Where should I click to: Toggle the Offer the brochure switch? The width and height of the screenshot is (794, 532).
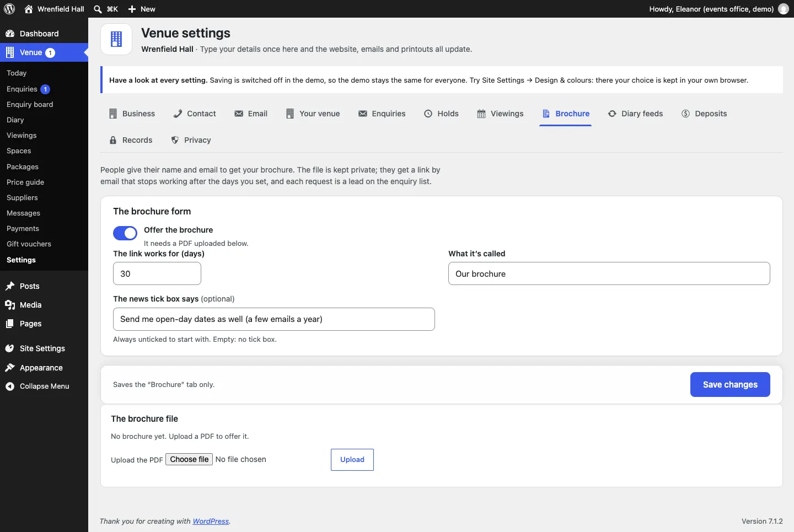point(125,233)
